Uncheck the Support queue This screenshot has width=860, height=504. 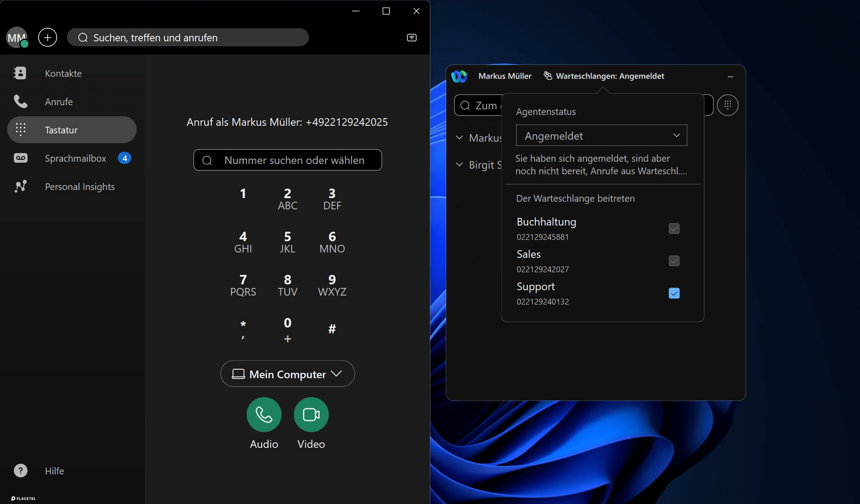(674, 293)
